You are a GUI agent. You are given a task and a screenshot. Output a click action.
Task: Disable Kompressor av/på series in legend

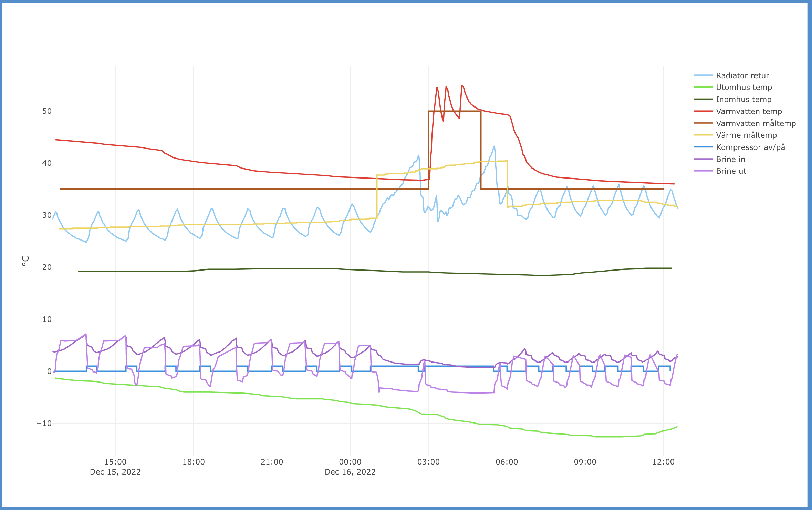click(x=750, y=147)
